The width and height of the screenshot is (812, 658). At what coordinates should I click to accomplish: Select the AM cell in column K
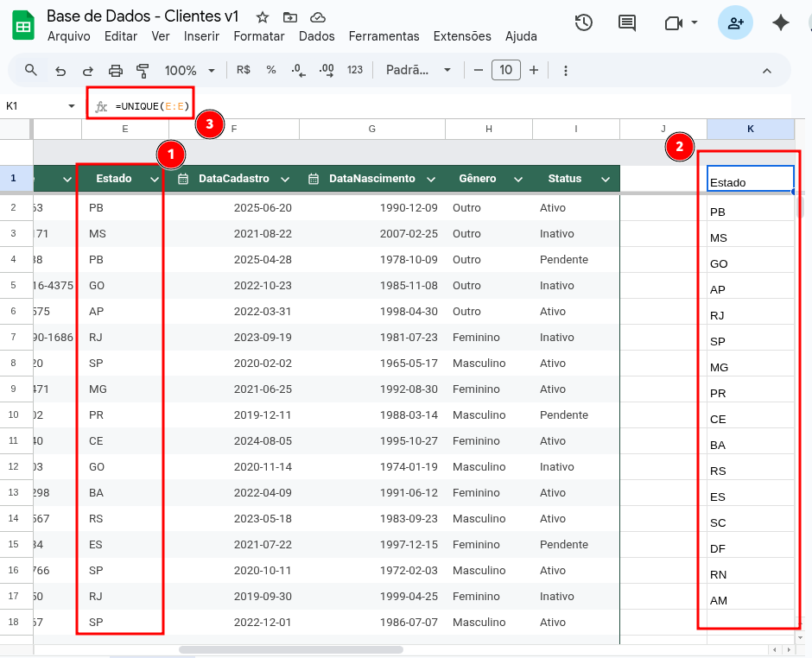pyautogui.click(x=751, y=597)
